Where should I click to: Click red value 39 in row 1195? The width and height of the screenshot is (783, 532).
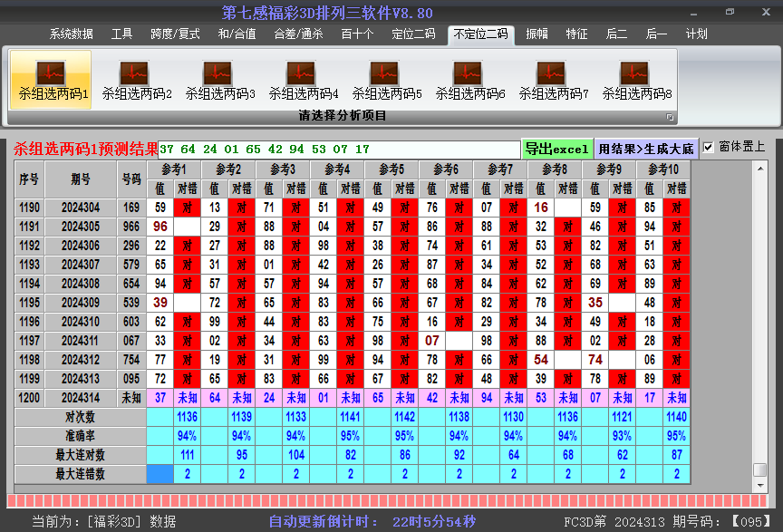160,303
